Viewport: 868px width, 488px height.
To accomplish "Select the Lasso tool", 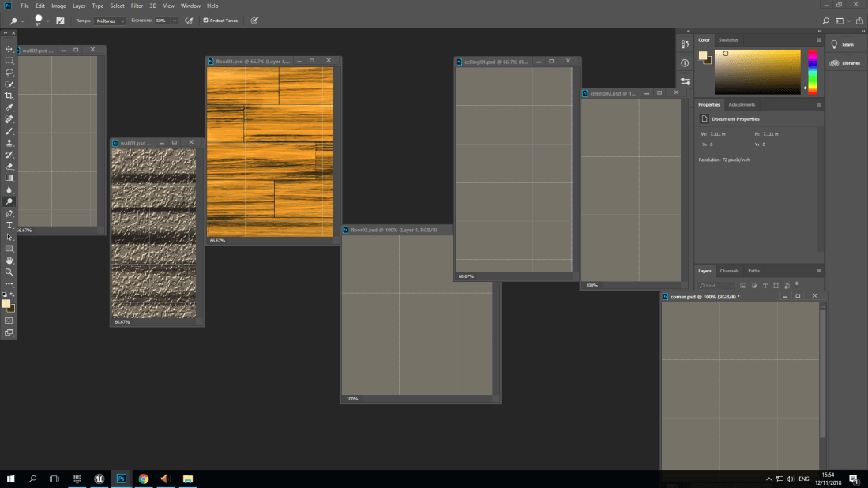I will tap(9, 73).
